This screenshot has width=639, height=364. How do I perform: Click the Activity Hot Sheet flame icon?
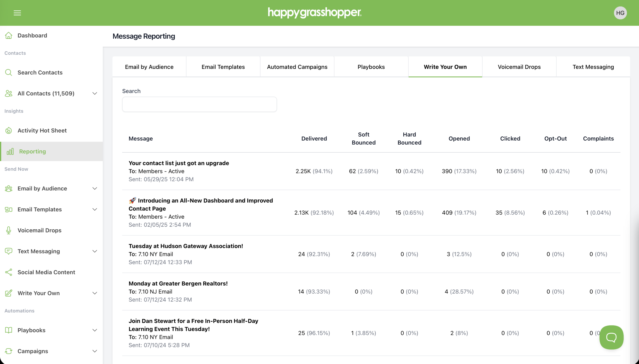tap(8, 130)
